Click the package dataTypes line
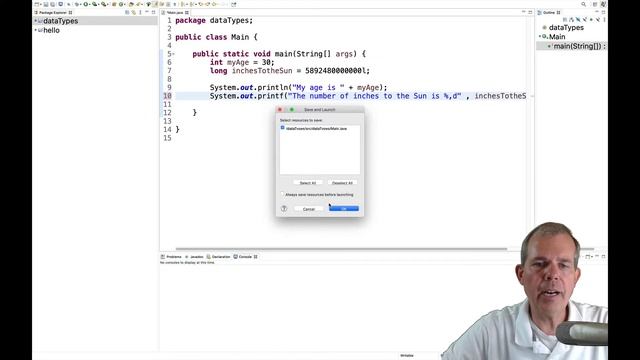This screenshot has height=360, width=640. [x=214, y=20]
